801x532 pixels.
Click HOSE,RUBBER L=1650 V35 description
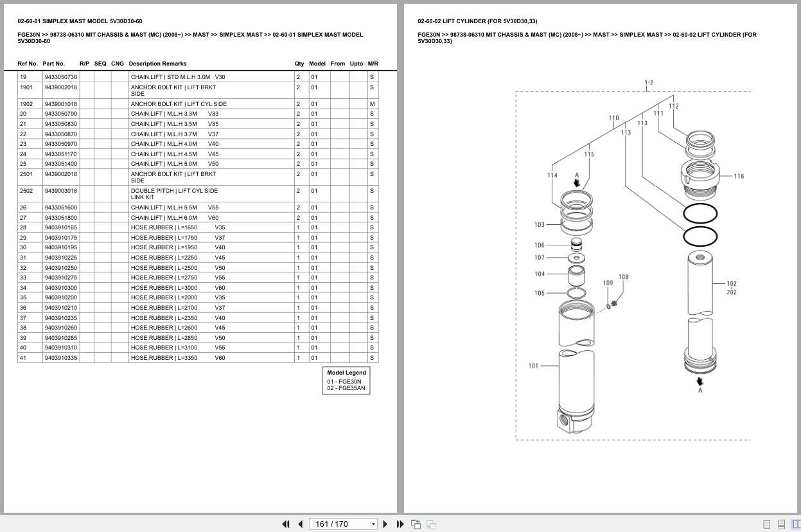178,227
